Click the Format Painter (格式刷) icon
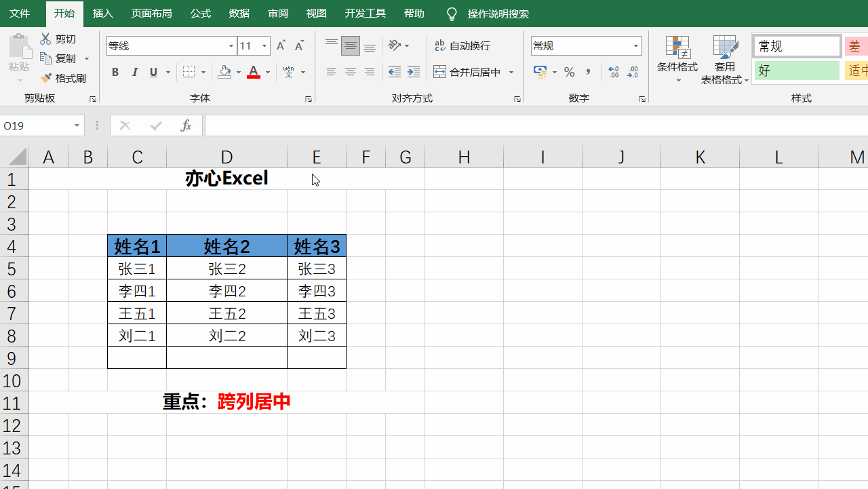Viewport: 868px width, 489px height. (47, 78)
